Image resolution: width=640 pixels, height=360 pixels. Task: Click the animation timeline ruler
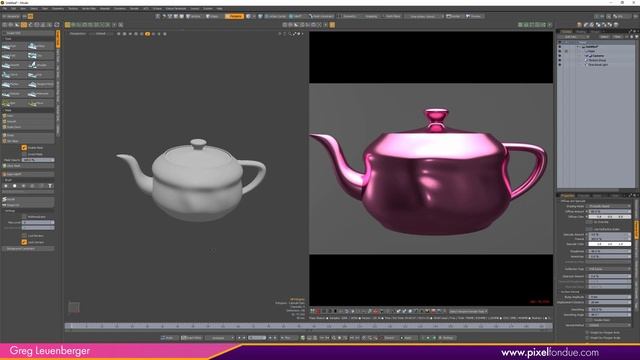point(309,326)
